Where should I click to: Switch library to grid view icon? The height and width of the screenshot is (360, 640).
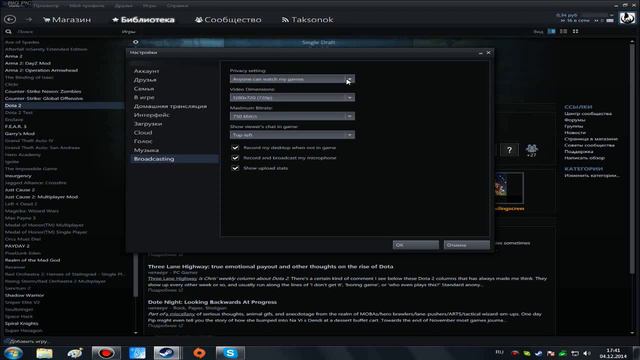[x=575, y=31]
